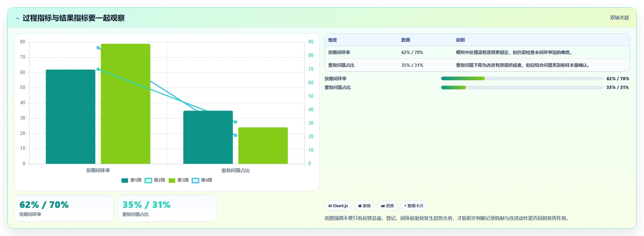Click the dark teal bar for 重复问题占比
The image size is (644, 236).
[208, 137]
